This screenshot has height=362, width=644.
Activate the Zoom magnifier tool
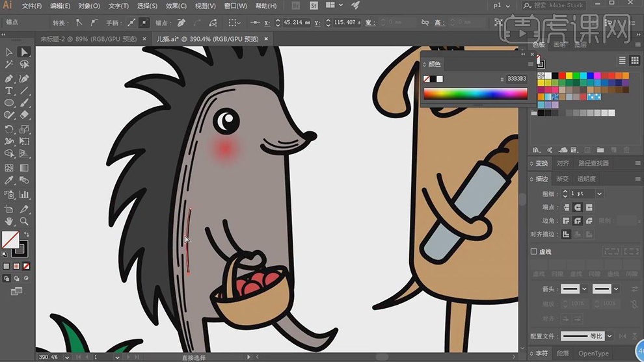click(x=24, y=221)
